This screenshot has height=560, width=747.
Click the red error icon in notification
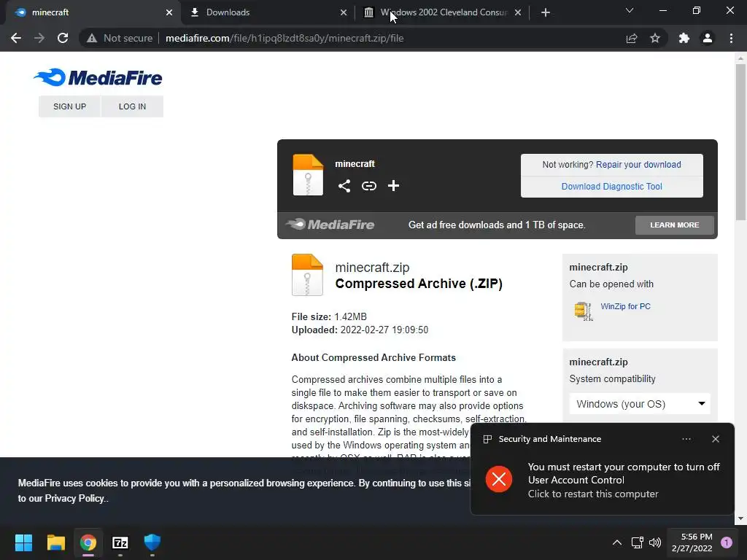tap(499, 479)
